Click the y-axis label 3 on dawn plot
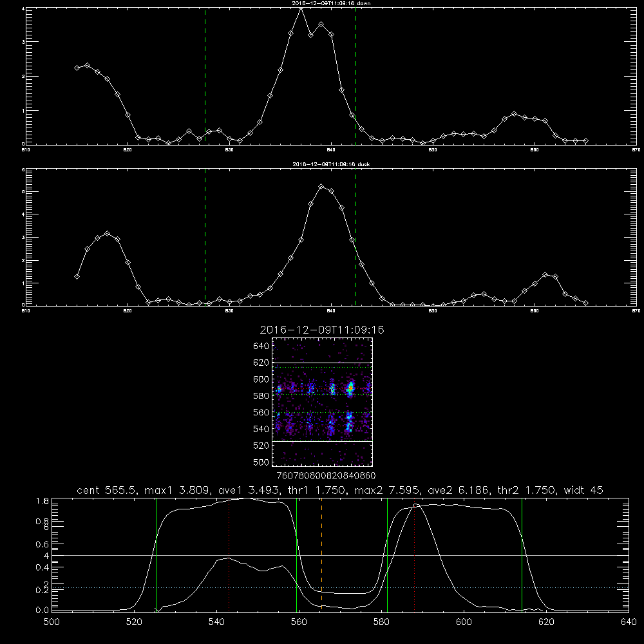Image resolution: width=644 pixels, height=644 pixels. tap(23, 42)
